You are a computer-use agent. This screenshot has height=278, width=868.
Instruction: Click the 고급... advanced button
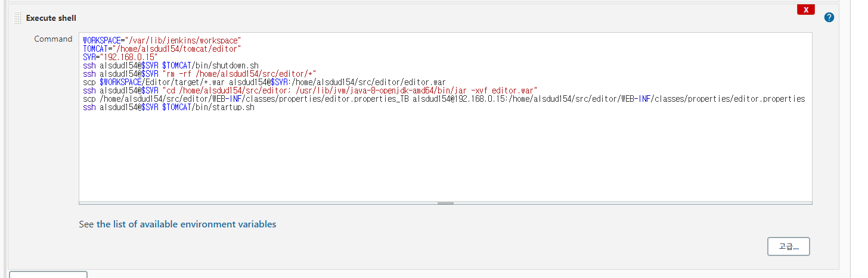point(788,246)
